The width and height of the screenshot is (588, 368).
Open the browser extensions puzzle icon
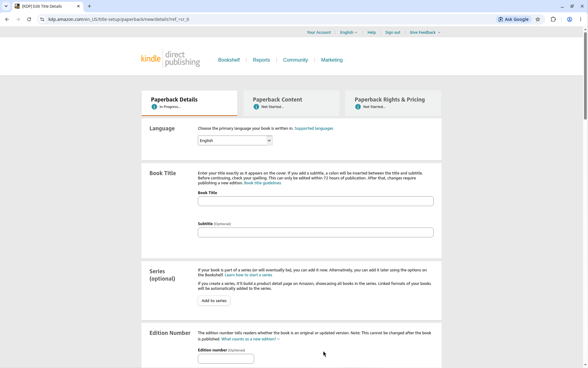coord(553,19)
